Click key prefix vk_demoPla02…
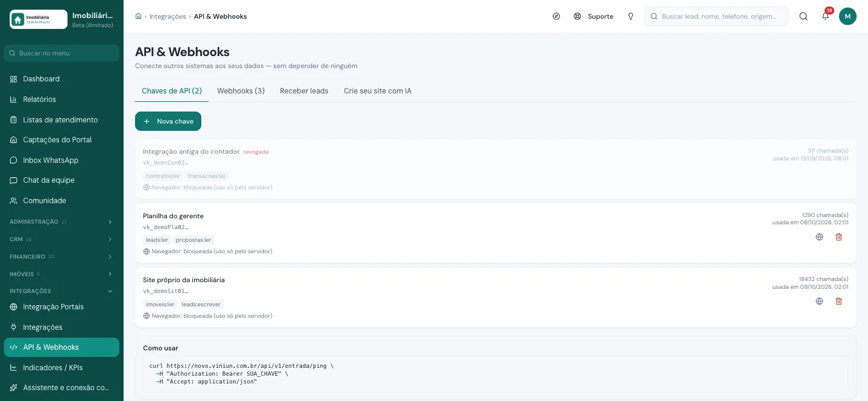 click(166, 227)
